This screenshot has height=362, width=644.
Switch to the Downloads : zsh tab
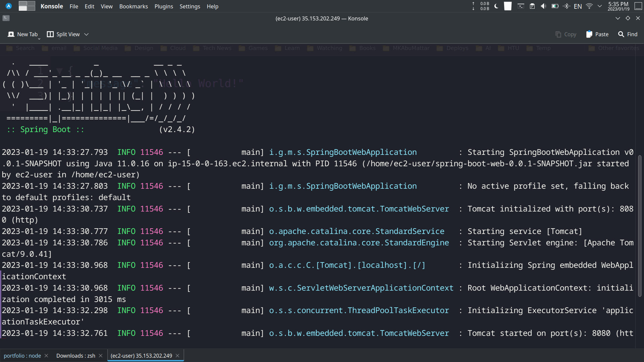click(x=75, y=356)
